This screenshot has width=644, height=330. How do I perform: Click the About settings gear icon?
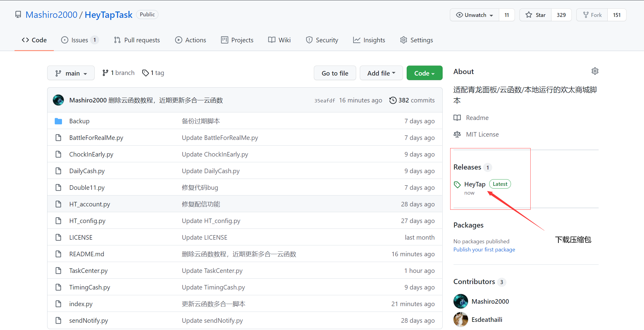595,71
